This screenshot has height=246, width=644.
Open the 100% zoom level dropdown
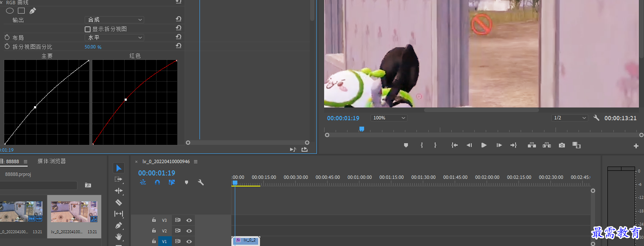tap(389, 118)
